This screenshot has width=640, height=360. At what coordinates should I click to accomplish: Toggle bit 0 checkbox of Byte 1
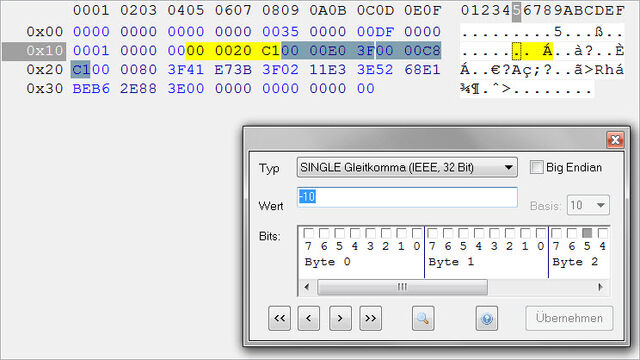(x=540, y=233)
